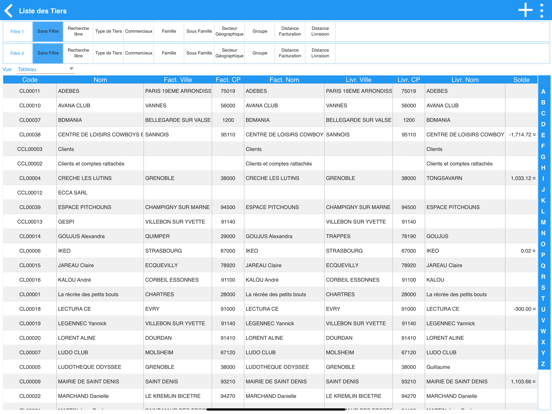This screenshot has width=552, height=414.
Task: Go back with the left arrow icon
Action: coord(8,11)
